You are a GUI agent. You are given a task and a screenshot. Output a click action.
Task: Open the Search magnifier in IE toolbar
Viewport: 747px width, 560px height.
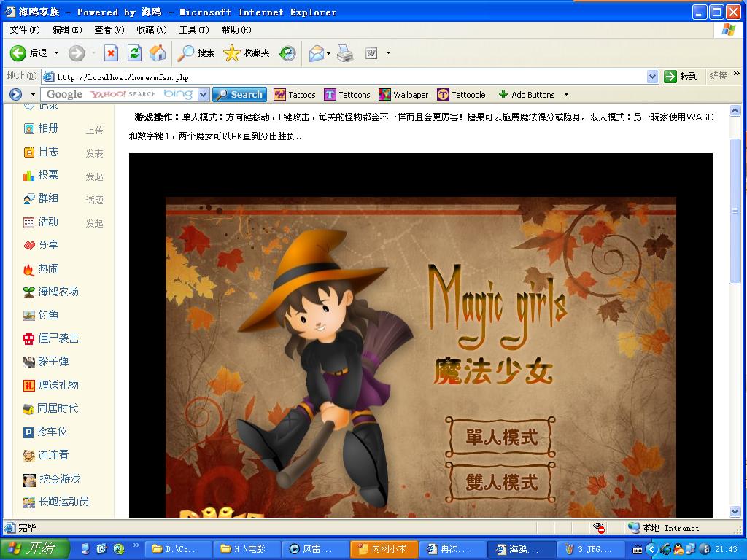196,52
